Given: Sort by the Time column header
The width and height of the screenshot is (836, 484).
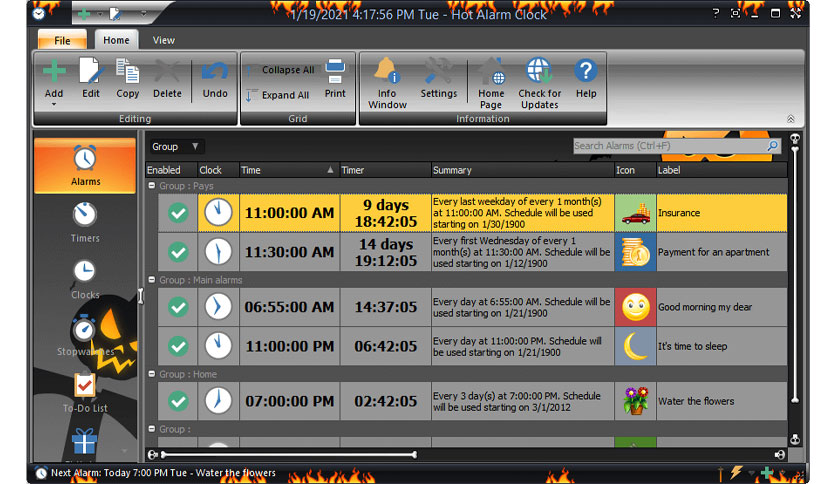Looking at the screenshot, I should click(288, 170).
